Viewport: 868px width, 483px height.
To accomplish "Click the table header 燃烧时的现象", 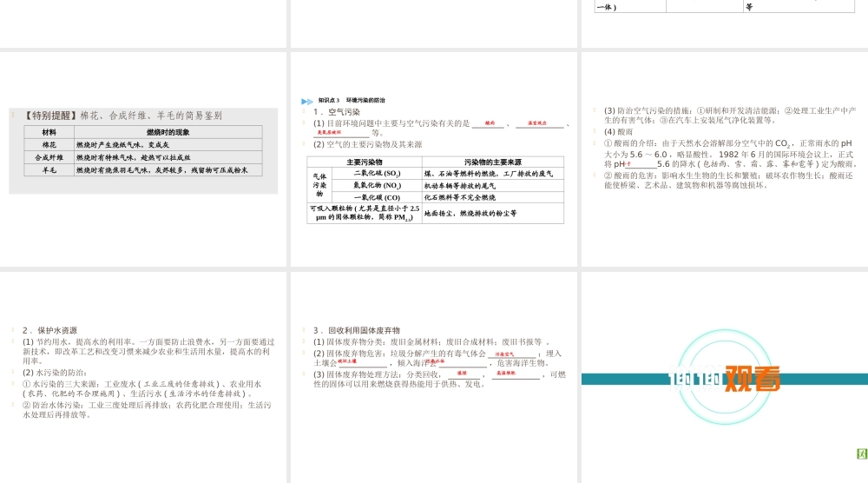I will tap(168, 132).
